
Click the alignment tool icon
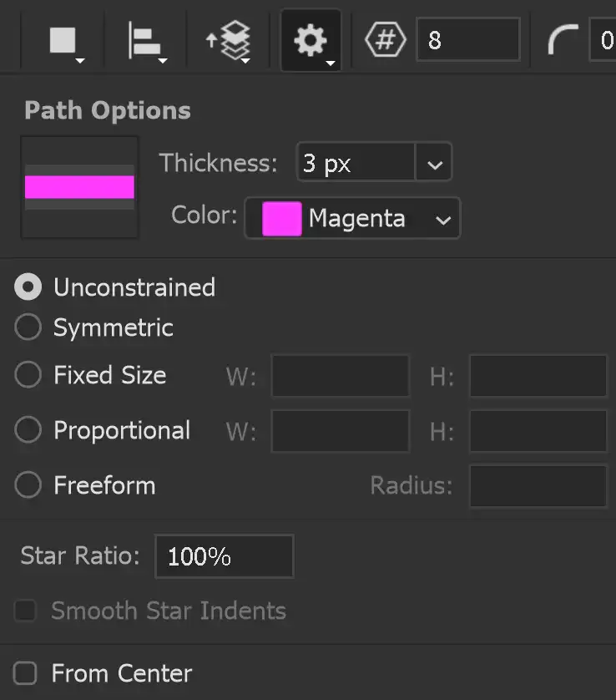pyautogui.click(x=144, y=37)
